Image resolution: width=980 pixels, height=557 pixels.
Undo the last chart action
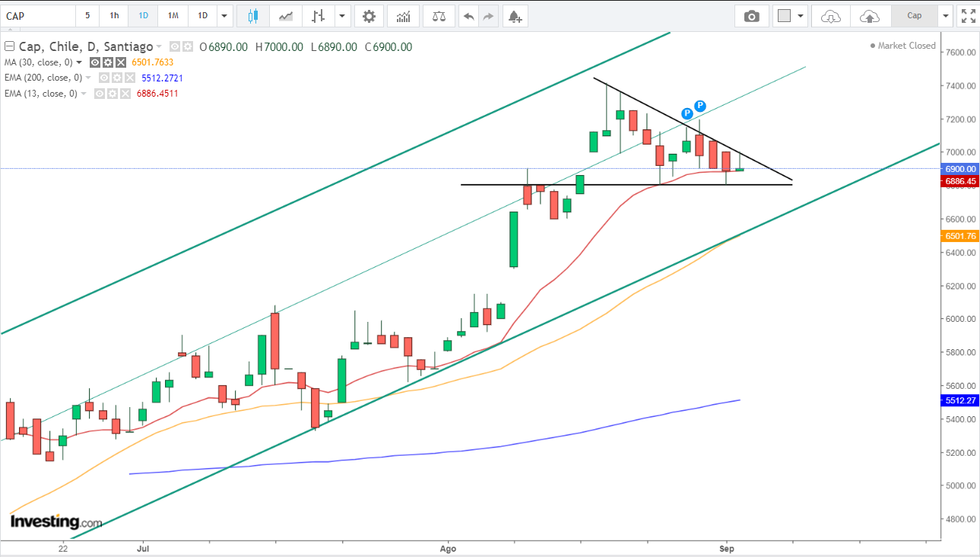468,15
